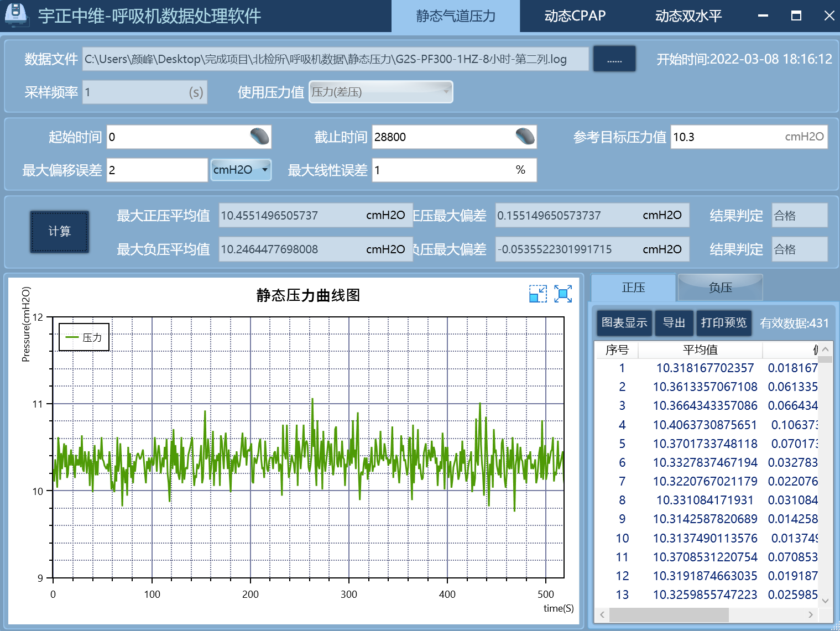Select the 负压 results tab

coord(720,288)
